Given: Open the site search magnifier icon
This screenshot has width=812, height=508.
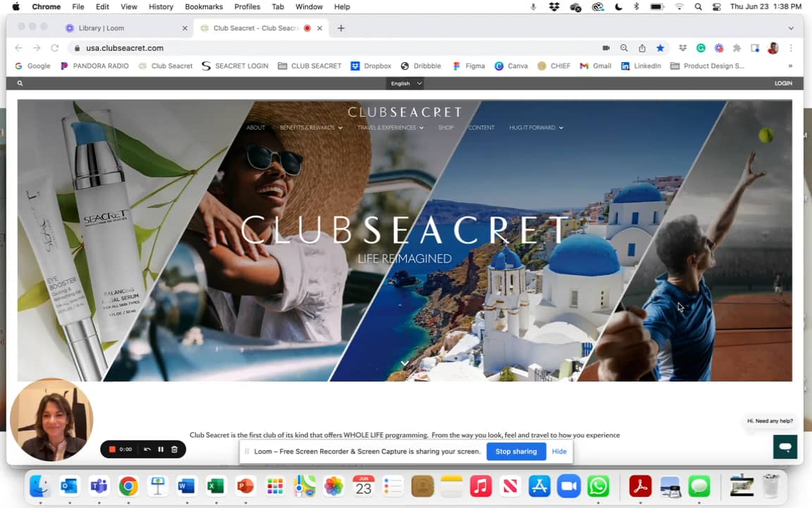Looking at the screenshot, I should (x=20, y=83).
